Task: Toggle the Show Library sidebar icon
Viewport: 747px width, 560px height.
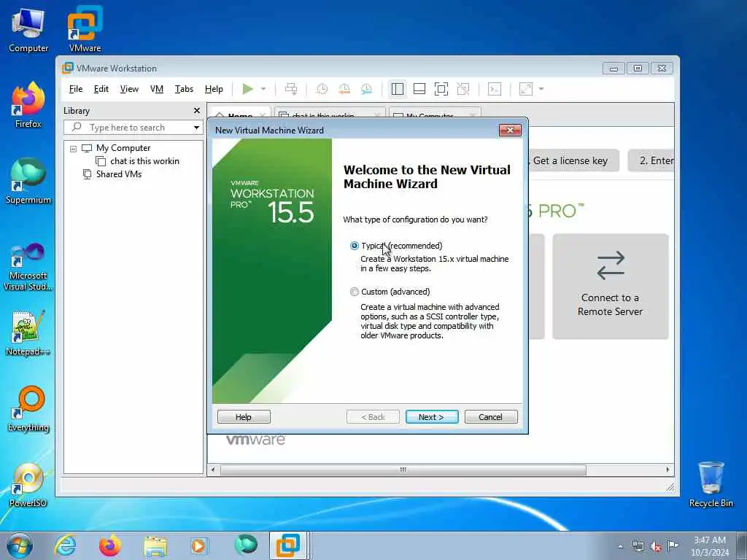Action: [x=398, y=89]
